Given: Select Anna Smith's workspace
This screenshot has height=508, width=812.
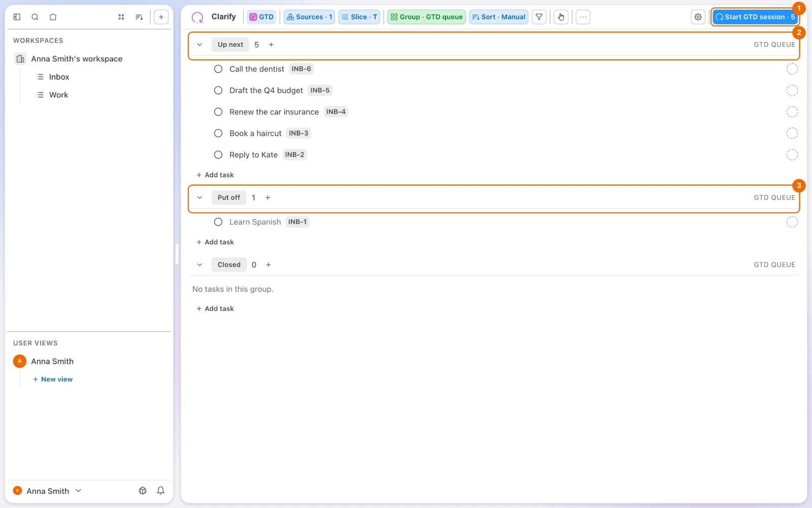Looking at the screenshot, I should coord(77,59).
